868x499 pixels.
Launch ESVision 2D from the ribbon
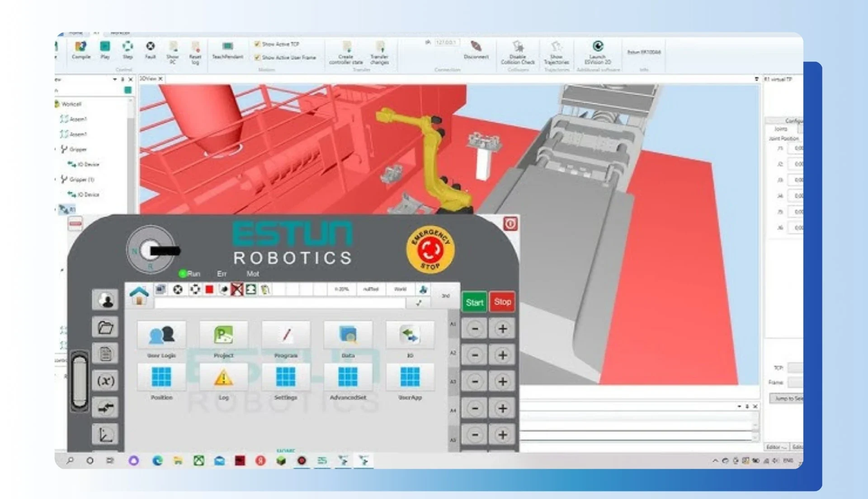(598, 53)
